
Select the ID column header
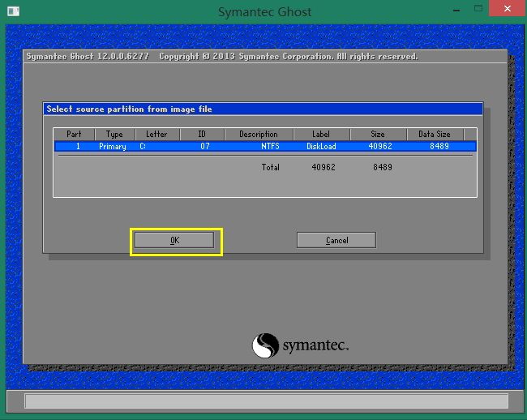pyautogui.click(x=202, y=134)
